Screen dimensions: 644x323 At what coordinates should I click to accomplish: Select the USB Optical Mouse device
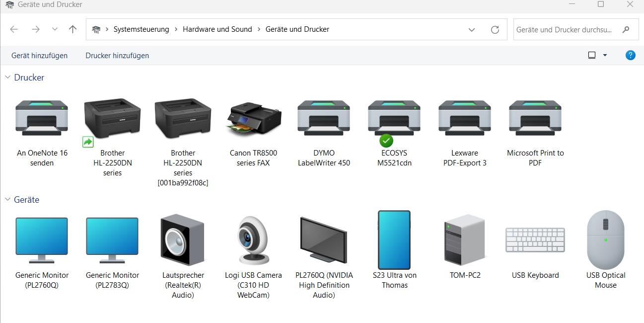(606, 250)
